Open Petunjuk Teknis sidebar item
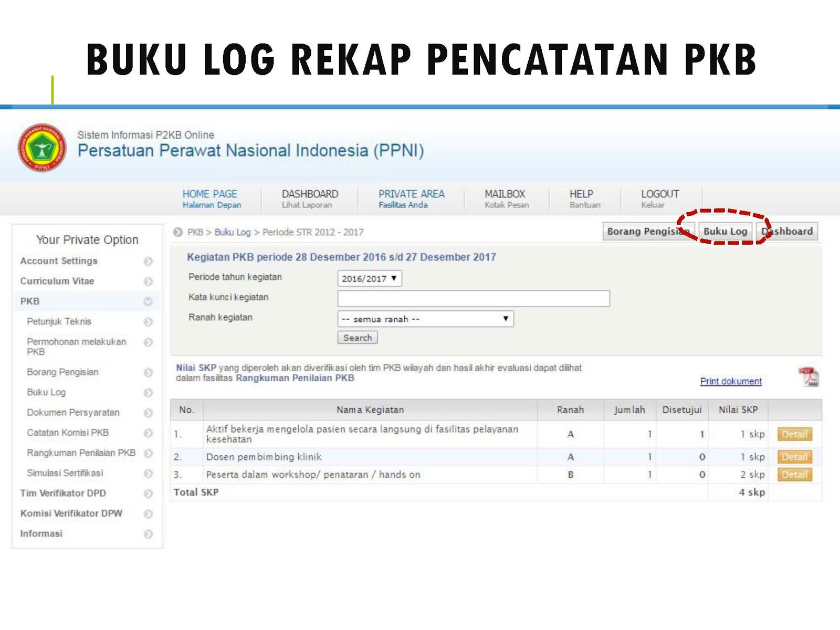The image size is (840, 630). click(x=59, y=321)
